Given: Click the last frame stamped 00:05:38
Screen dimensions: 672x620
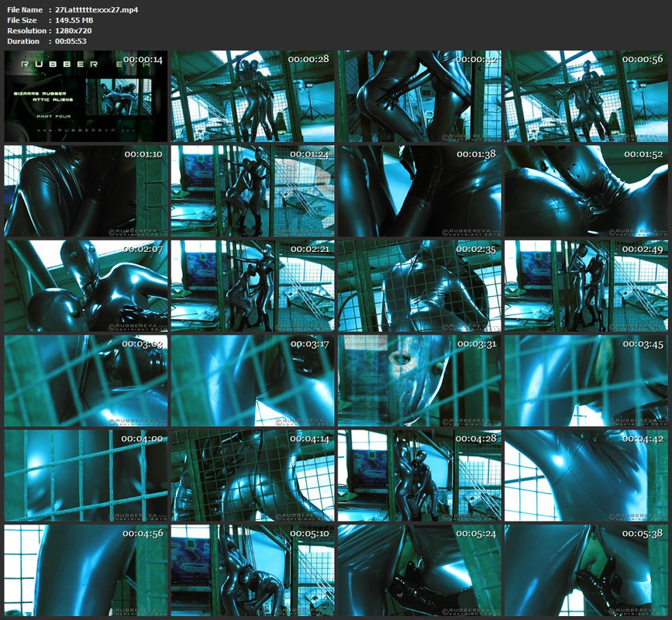Looking at the screenshot, I should 586,570.
